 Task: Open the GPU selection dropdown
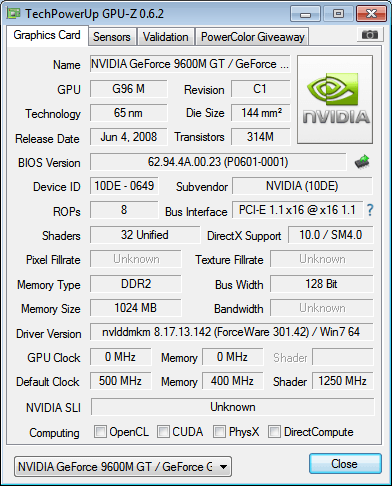point(123,466)
